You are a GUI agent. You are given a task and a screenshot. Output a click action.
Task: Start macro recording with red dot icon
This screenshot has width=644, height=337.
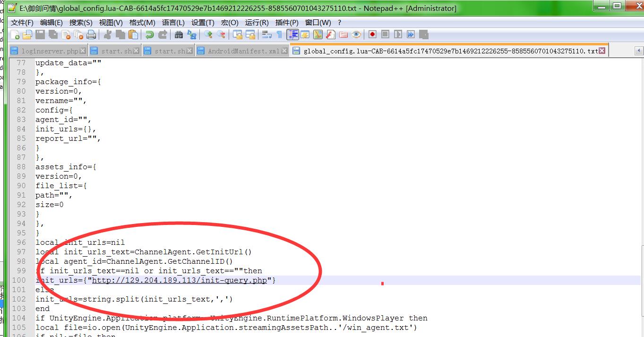click(372, 35)
